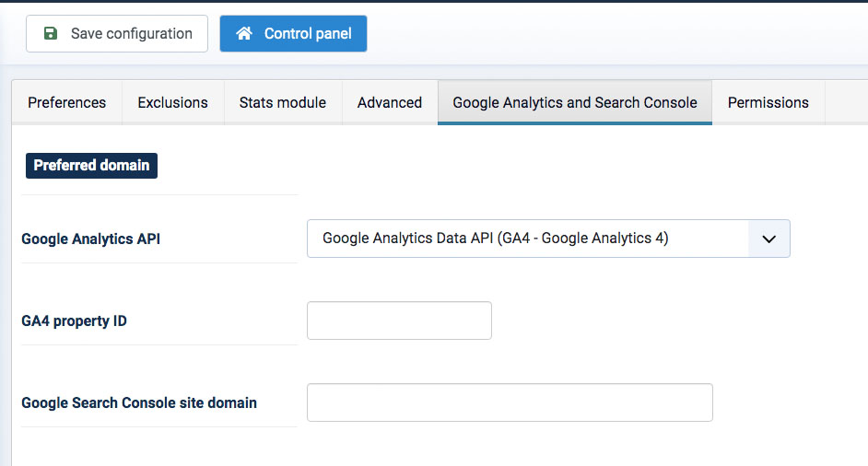Image resolution: width=868 pixels, height=466 pixels.
Task: Open the Control panel button
Action: (x=293, y=33)
